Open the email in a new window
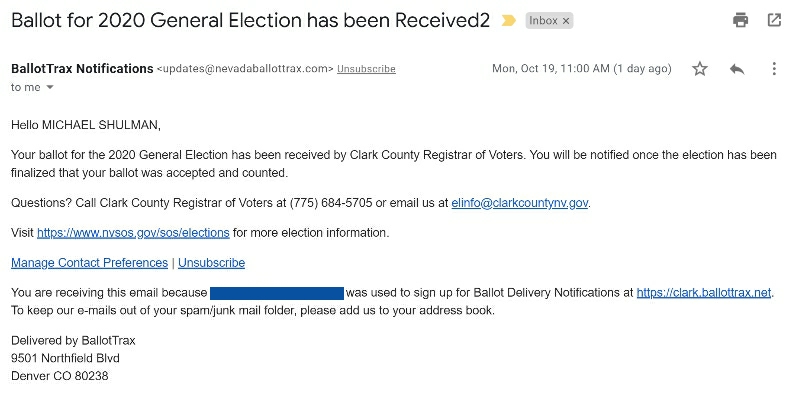 (774, 20)
